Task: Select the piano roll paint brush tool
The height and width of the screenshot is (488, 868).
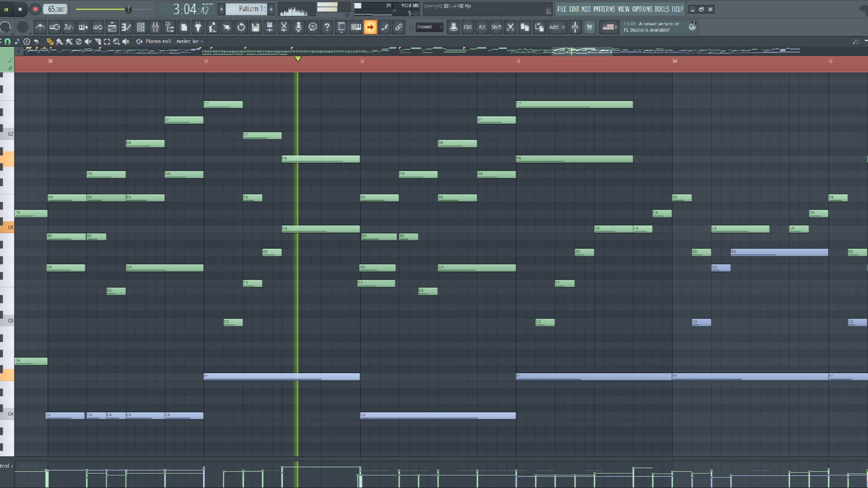Action: pyautogui.click(x=59, y=41)
